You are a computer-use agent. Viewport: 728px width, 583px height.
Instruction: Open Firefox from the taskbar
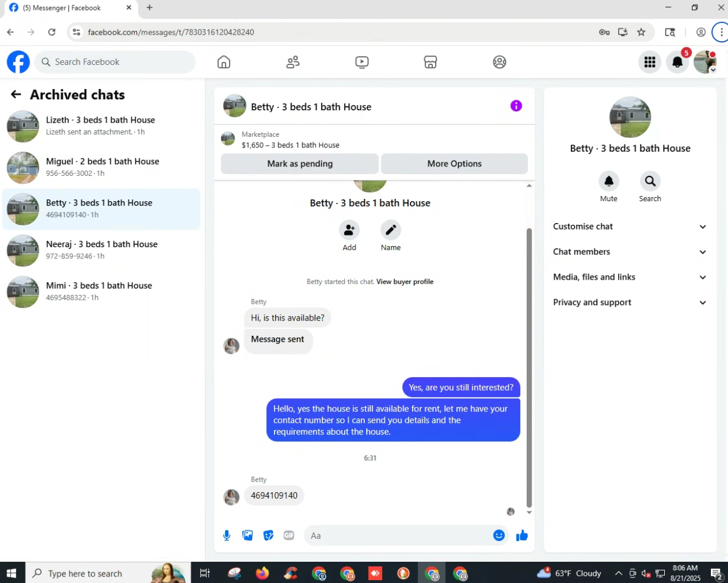[262, 573]
